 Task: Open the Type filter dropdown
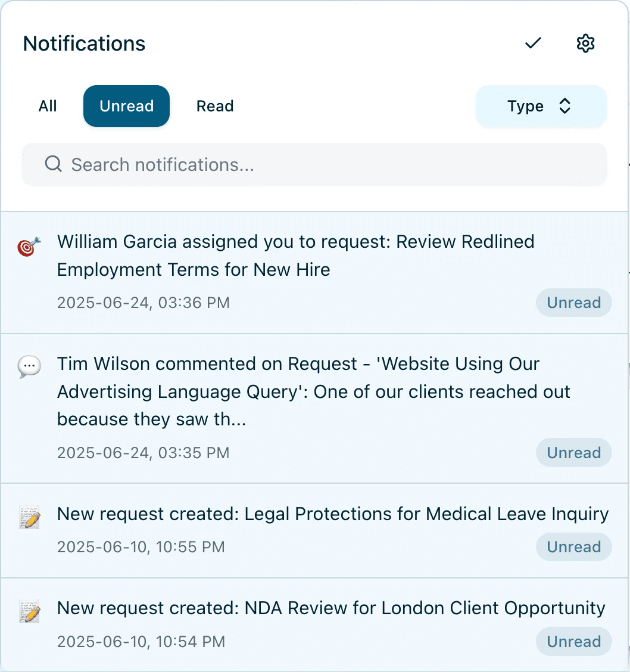click(541, 106)
